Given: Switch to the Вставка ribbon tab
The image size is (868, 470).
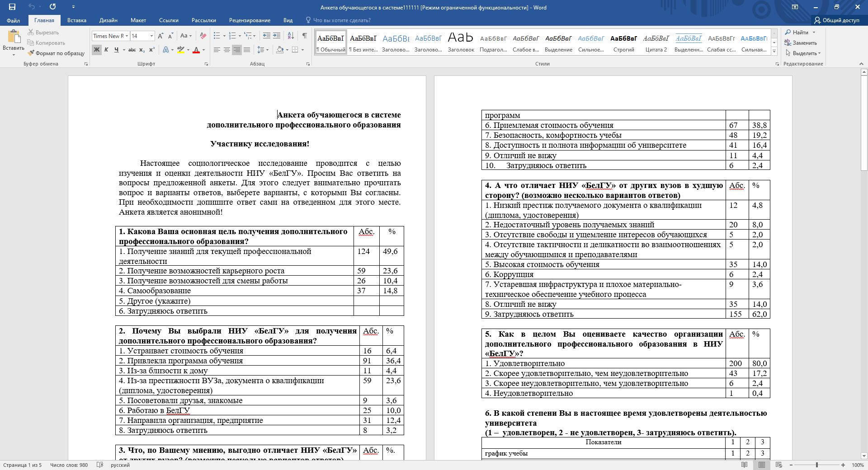Looking at the screenshot, I should point(77,20).
